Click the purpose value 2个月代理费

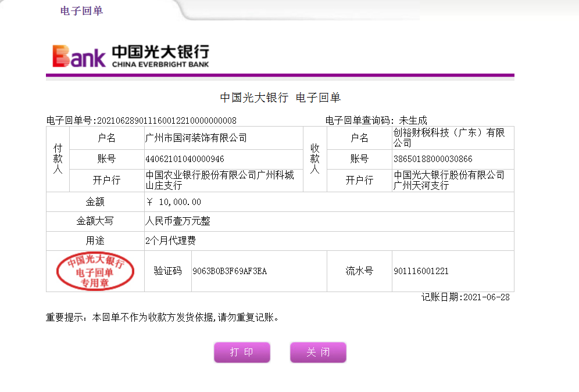(170, 241)
